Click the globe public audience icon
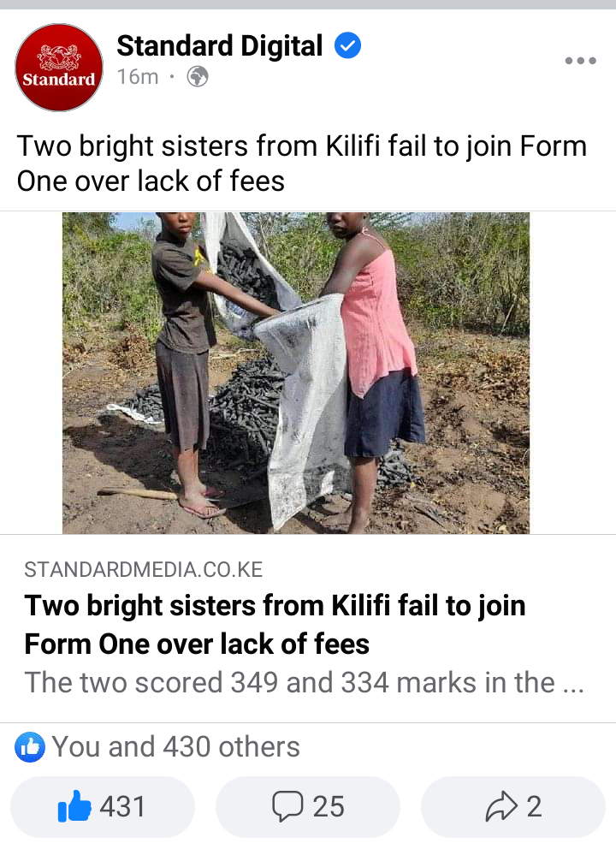This screenshot has height=849, width=616. pyautogui.click(x=198, y=77)
